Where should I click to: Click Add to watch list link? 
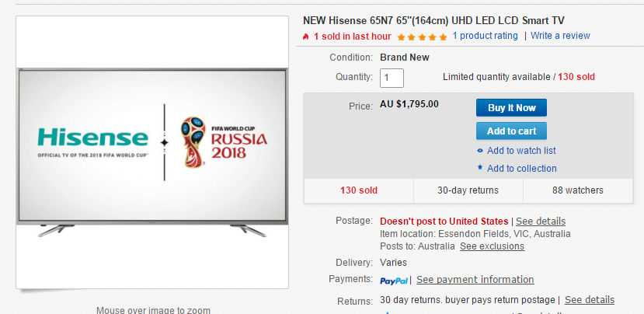[521, 151]
